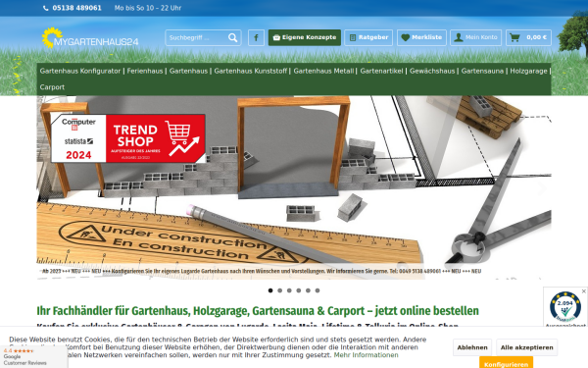
Task: Select the fifth slider dot
Action: [x=308, y=290]
